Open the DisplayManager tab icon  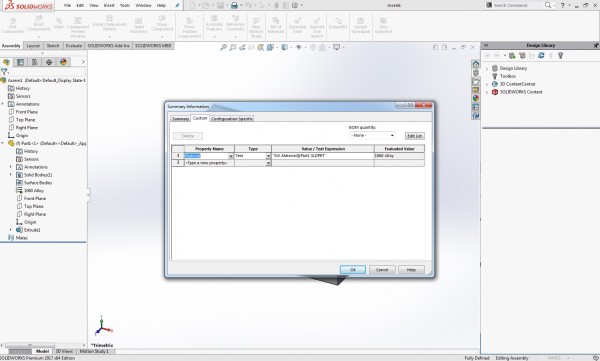pos(63,62)
